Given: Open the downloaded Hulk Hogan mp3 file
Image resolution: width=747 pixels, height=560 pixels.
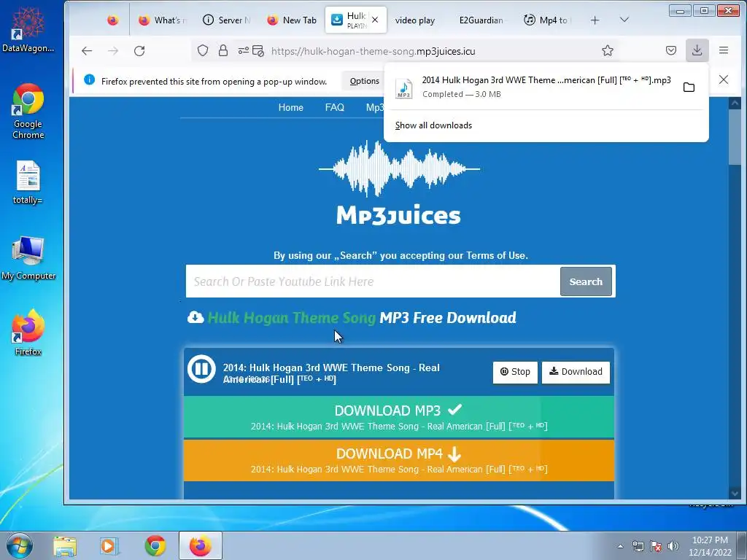Looking at the screenshot, I should point(533,87).
